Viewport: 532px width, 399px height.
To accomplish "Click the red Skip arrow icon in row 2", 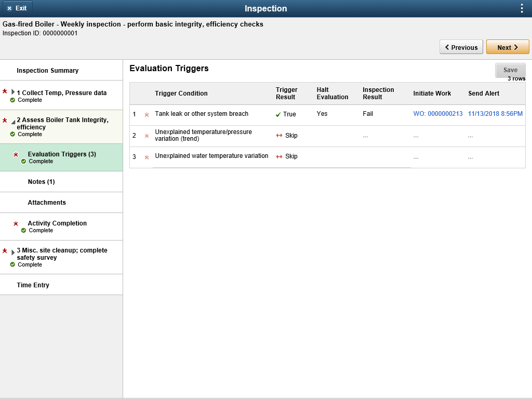I will (x=279, y=136).
